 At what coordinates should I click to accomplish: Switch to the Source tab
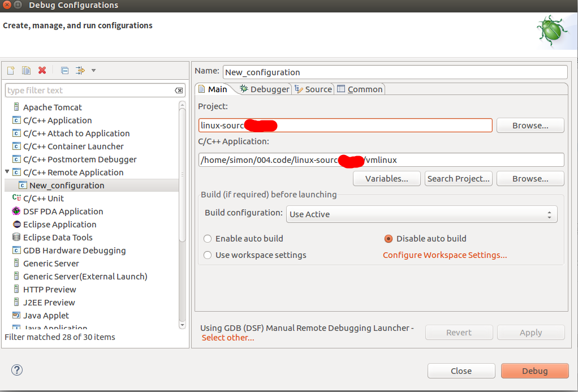point(313,89)
